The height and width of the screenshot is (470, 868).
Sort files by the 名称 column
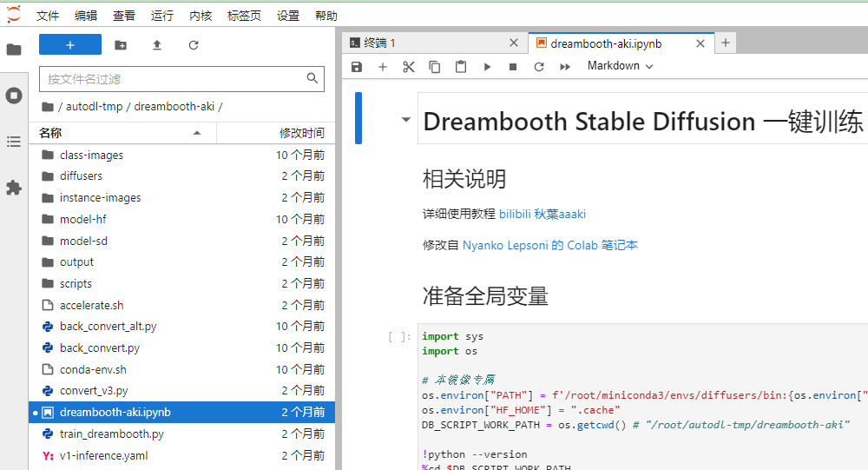click(x=122, y=133)
